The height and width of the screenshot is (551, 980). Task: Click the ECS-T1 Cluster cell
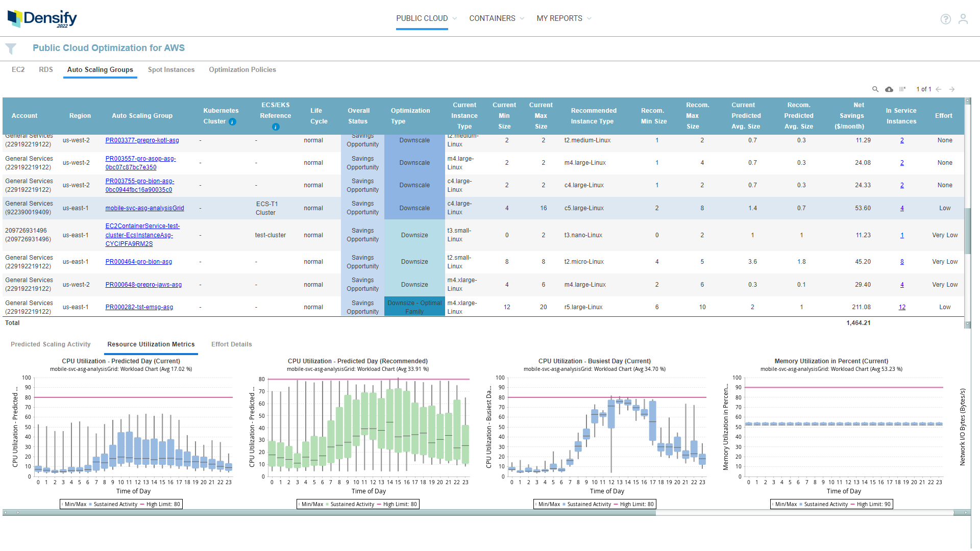click(x=266, y=208)
